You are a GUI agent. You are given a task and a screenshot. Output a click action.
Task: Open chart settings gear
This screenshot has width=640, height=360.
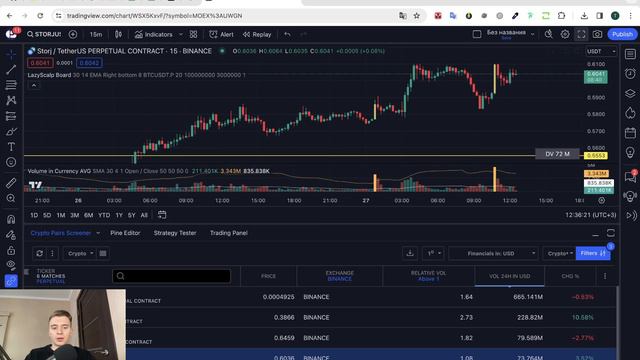pyautogui.click(x=565, y=35)
